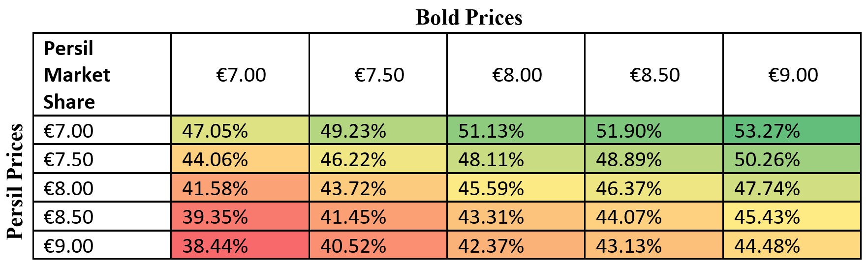Click the 44.48% bottom-right cell
The height and width of the screenshot is (266, 868).
point(792,245)
